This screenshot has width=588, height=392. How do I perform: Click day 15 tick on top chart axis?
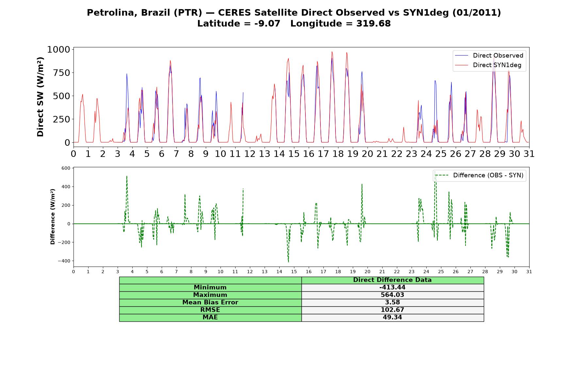coord(294,154)
